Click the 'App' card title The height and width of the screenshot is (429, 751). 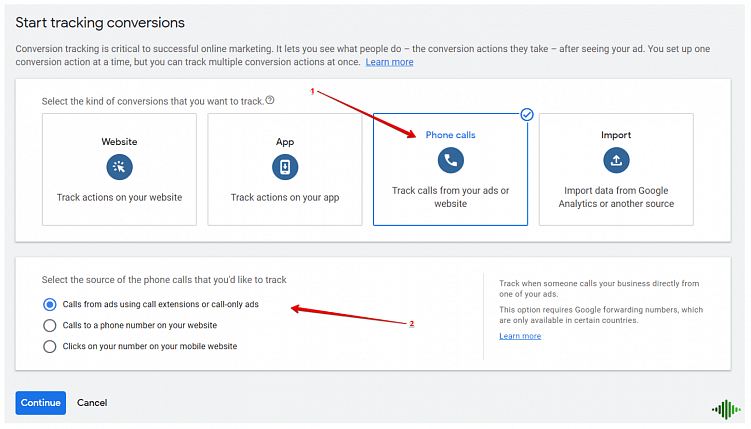click(x=285, y=142)
